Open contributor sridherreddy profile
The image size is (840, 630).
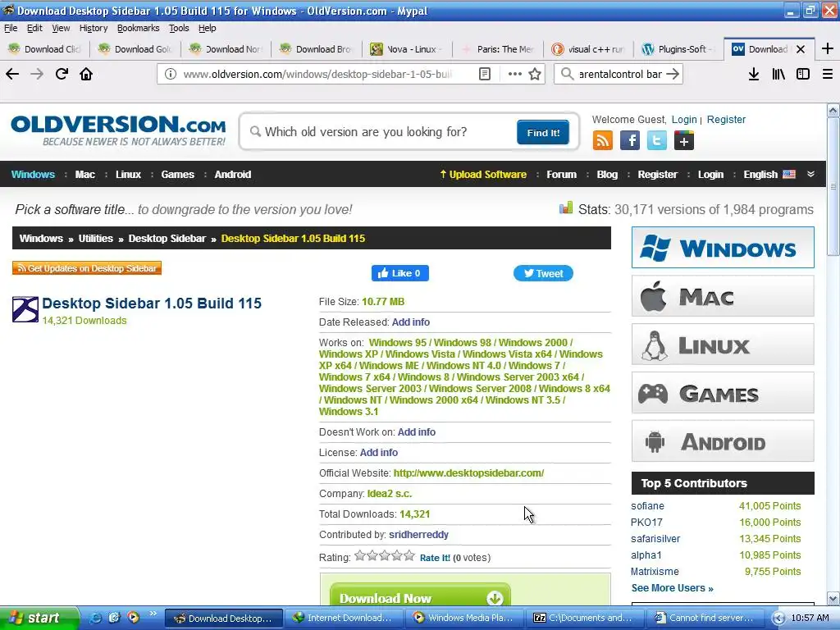coord(418,535)
